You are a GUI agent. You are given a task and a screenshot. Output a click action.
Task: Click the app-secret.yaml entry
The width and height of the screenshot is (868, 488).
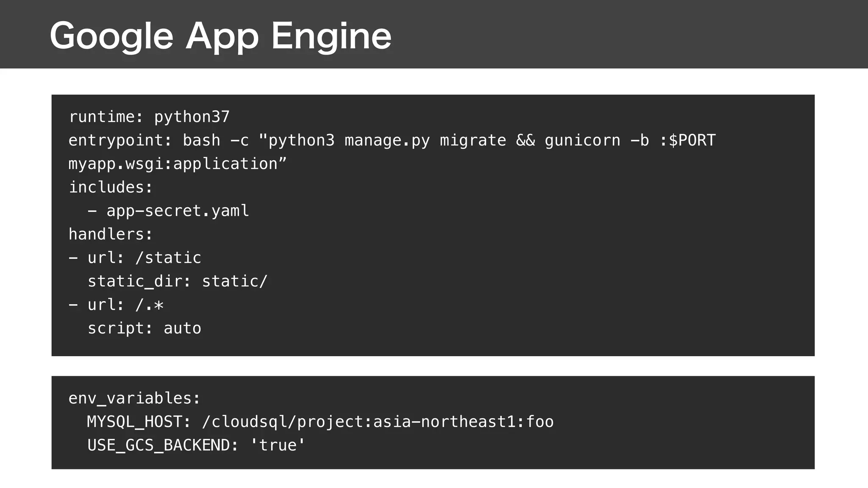[x=177, y=211]
